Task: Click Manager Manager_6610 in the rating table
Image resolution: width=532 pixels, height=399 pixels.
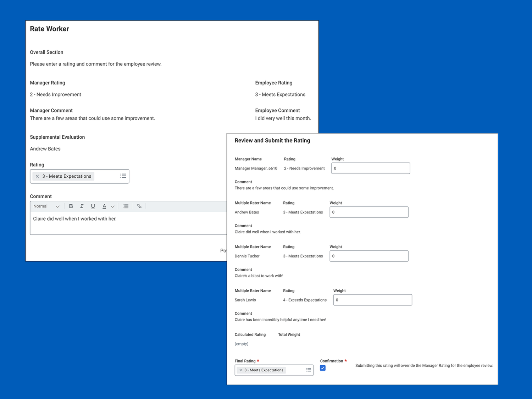Action: point(256,168)
